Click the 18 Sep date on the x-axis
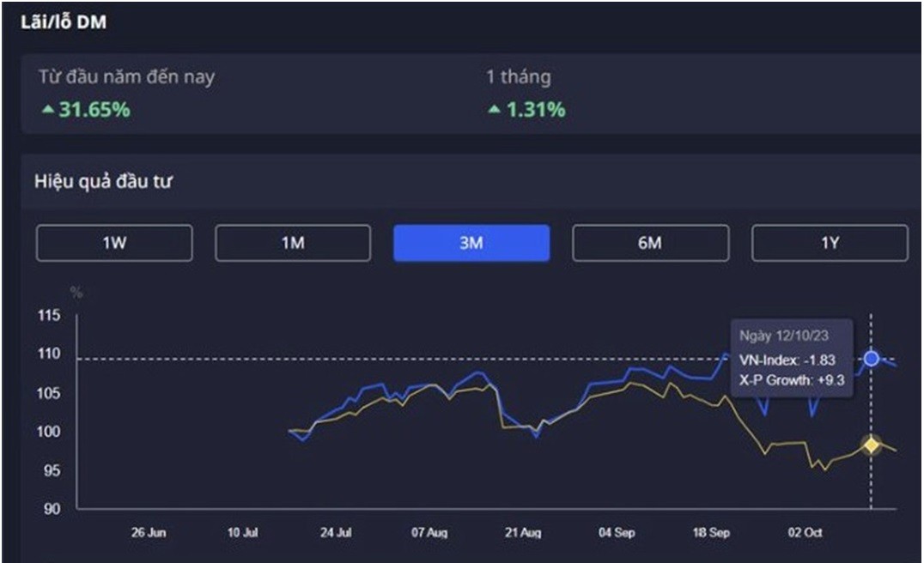924x563 pixels. pos(711,533)
